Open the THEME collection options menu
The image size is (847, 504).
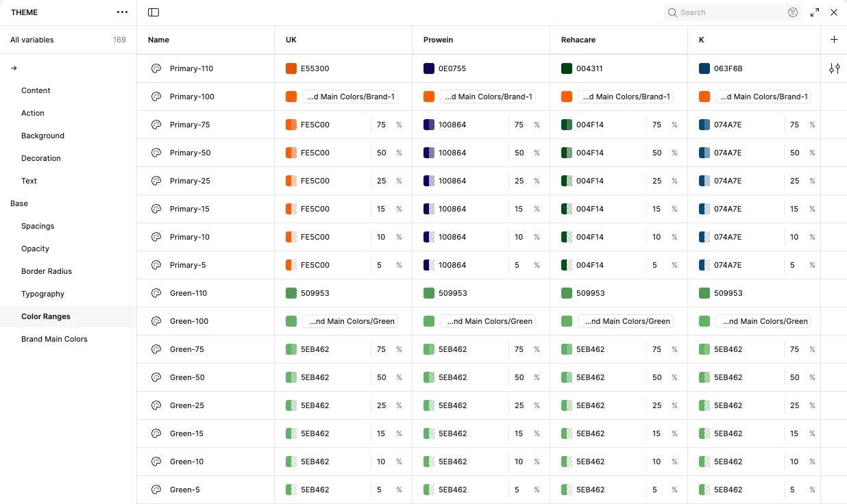[122, 12]
